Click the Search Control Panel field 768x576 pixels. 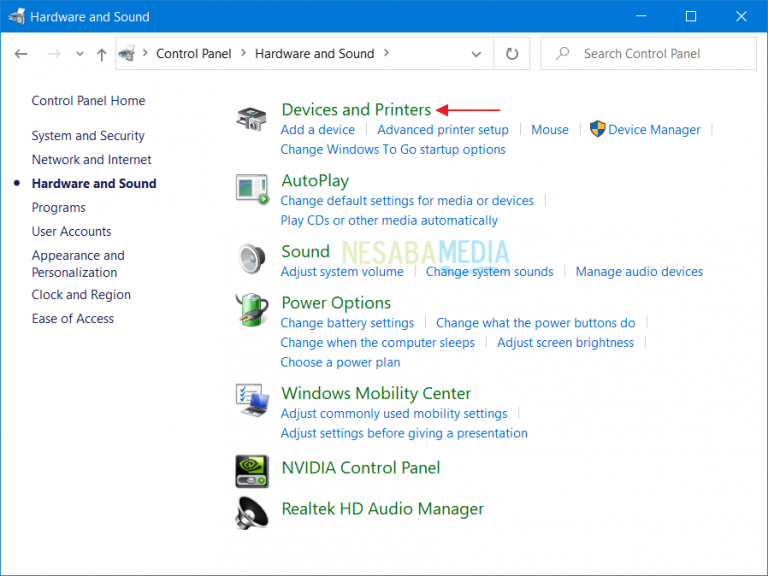coord(650,54)
